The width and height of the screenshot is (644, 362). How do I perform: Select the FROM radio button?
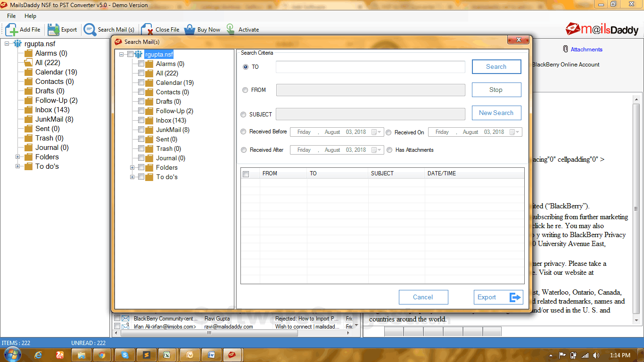point(245,90)
